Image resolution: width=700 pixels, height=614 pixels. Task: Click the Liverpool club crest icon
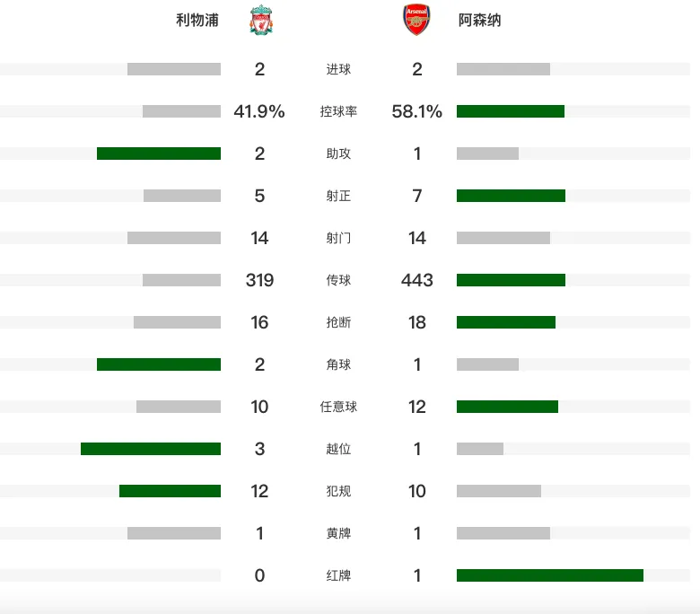(261, 20)
